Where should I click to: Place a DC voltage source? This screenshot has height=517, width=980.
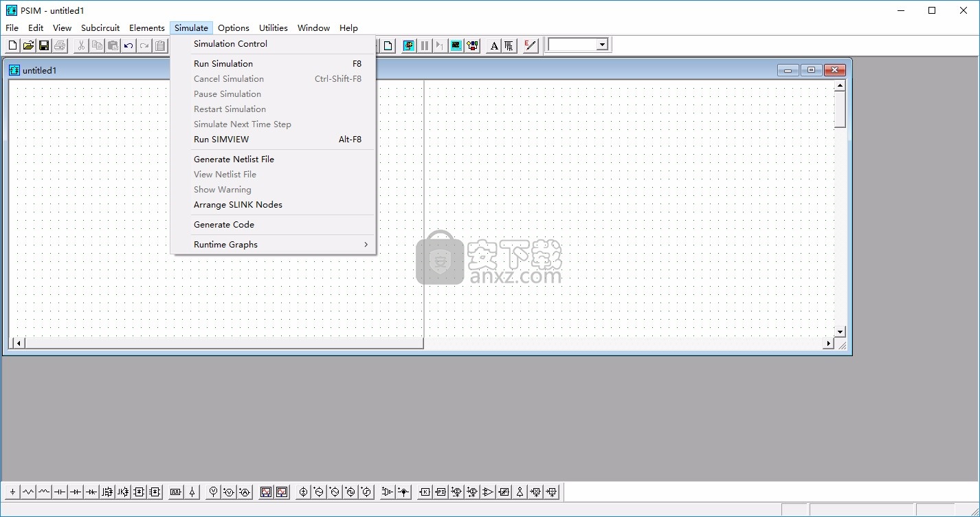[303, 492]
